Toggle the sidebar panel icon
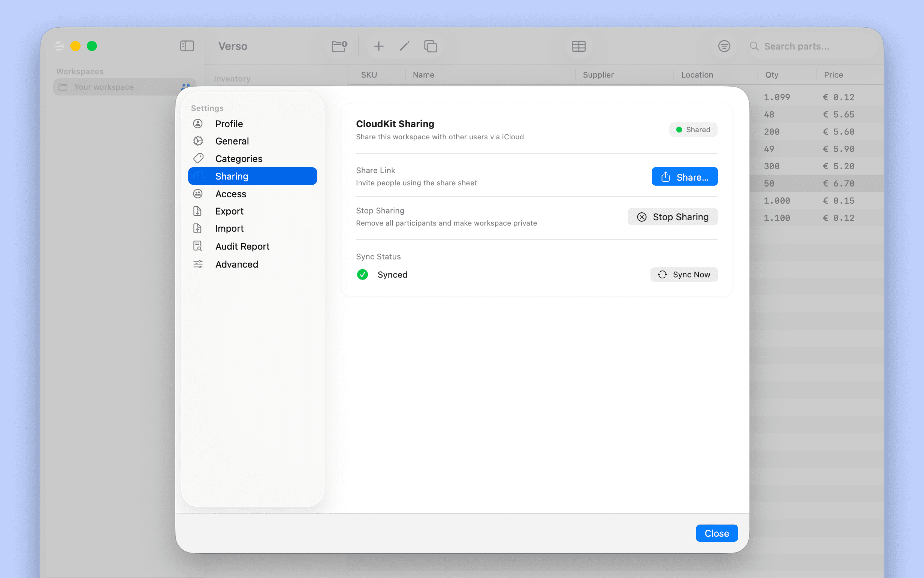 pos(187,46)
